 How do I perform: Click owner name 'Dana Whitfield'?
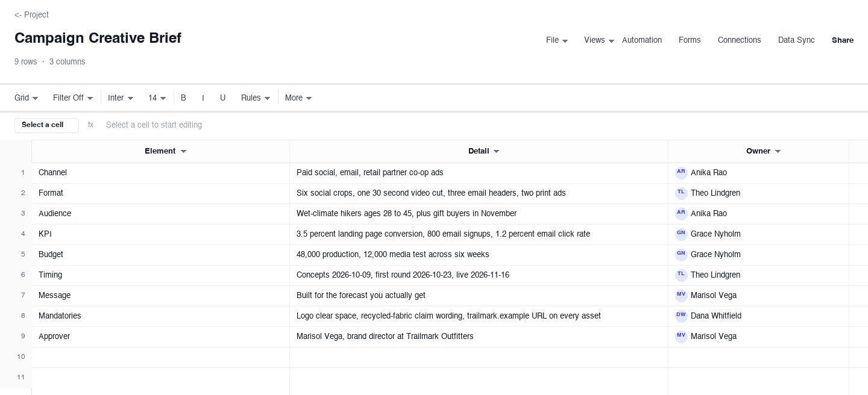(x=716, y=316)
